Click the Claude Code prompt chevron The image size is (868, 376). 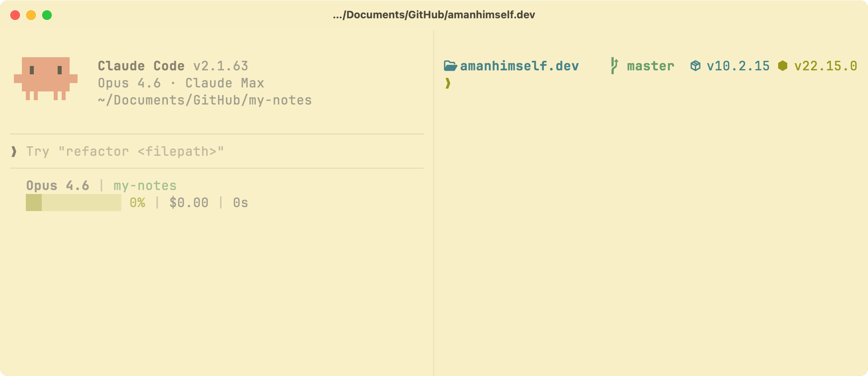(x=14, y=151)
